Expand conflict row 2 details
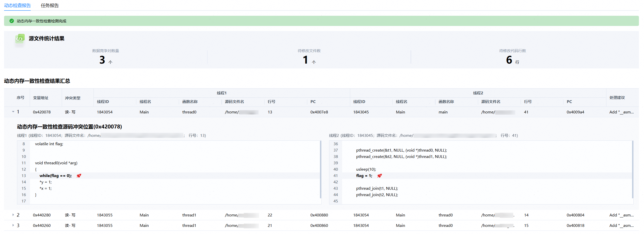 [13, 215]
